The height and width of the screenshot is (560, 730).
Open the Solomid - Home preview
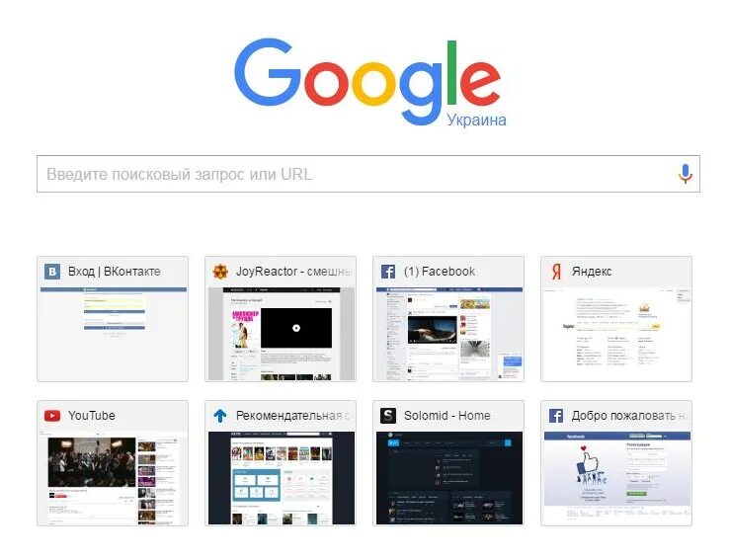coord(449,478)
